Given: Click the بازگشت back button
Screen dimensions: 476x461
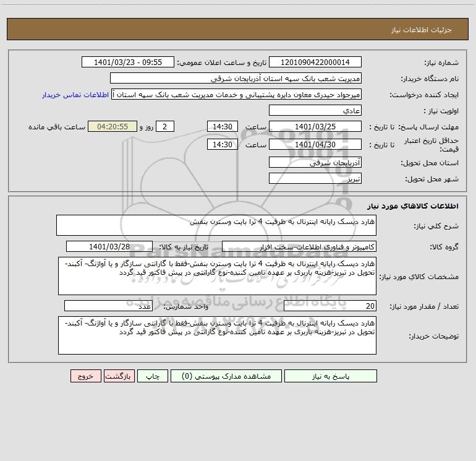Looking at the screenshot, I should coord(119,376).
